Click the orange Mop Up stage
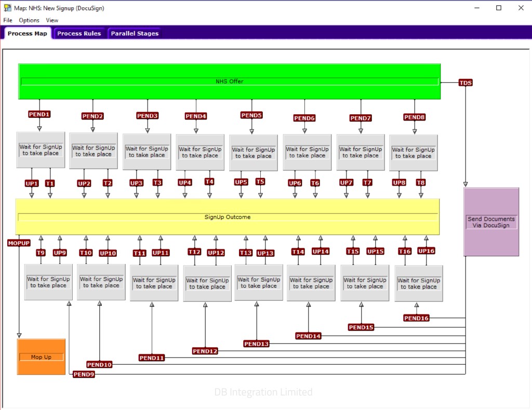 [41, 357]
